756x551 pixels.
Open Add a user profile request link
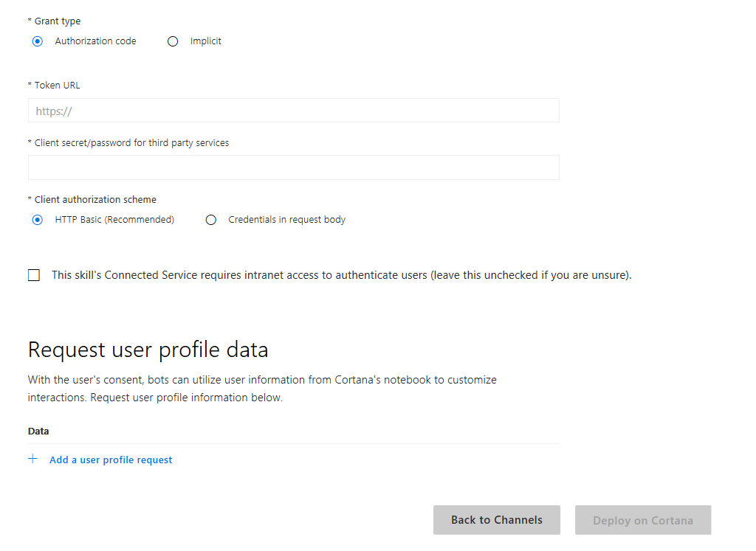(x=110, y=459)
